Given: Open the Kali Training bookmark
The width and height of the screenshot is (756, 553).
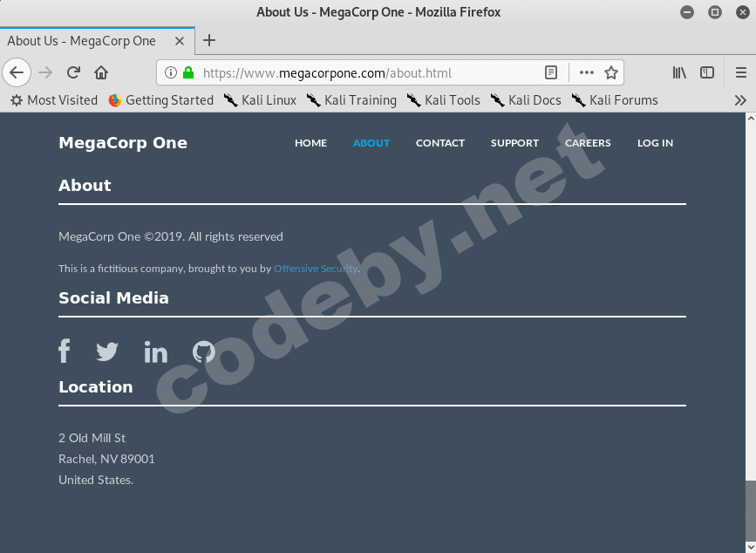Looking at the screenshot, I should coord(352,100).
